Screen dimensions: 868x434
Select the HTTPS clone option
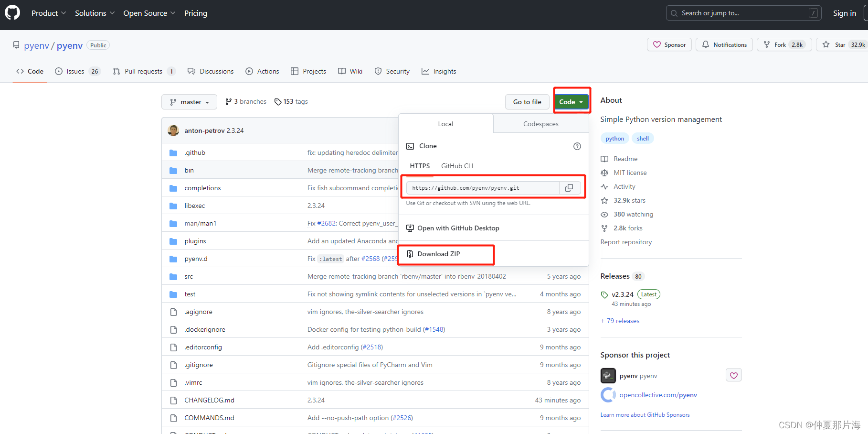[420, 166]
